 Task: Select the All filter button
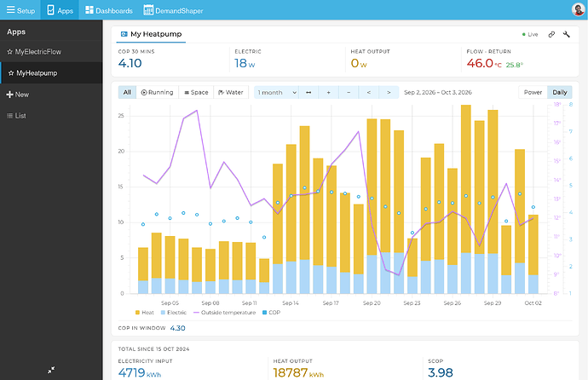coord(127,92)
